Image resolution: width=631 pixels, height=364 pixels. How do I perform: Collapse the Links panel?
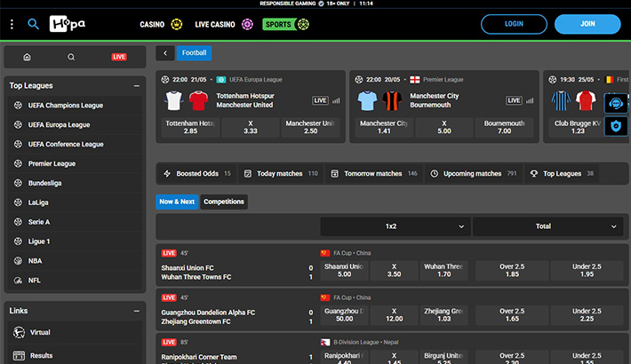[x=137, y=311]
